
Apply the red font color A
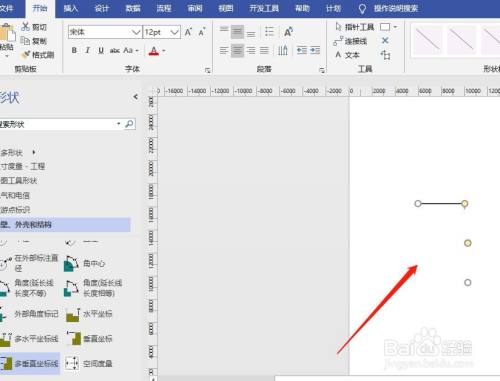[x=154, y=51]
